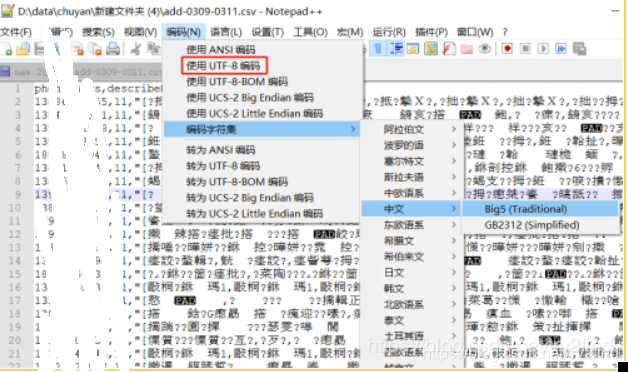Open the User Defined Language dialog icon
The width and height of the screenshot is (628, 372).
413,49
